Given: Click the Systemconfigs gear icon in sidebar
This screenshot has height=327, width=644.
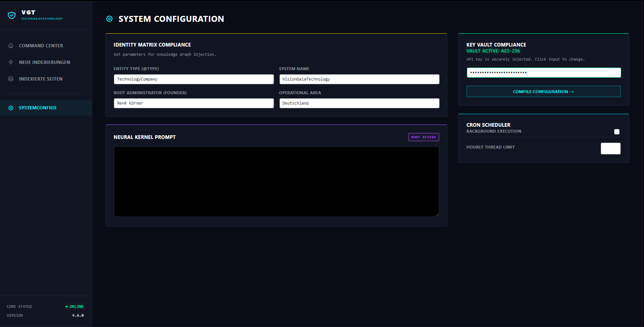Looking at the screenshot, I should 11,108.
